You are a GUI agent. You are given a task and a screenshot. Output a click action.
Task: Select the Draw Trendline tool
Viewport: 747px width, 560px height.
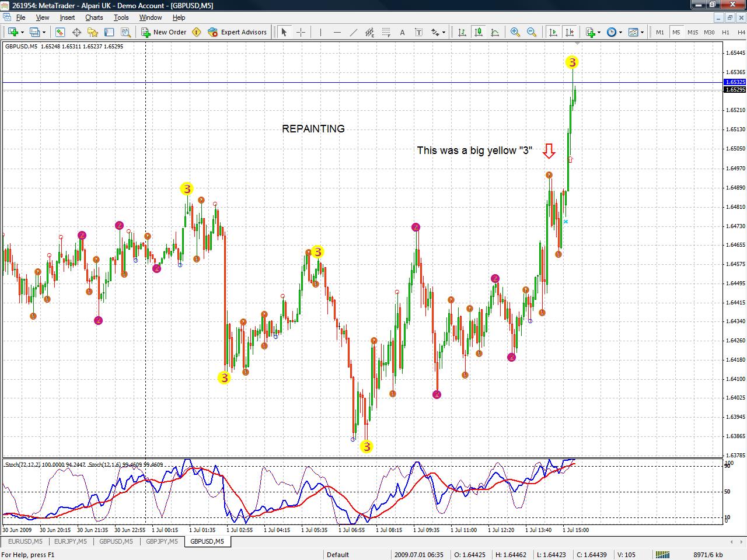pos(353,32)
